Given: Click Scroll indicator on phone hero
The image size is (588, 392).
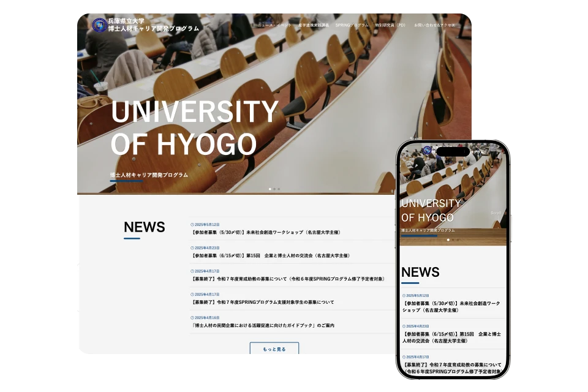Looking at the screenshot, I should [496, 213].
